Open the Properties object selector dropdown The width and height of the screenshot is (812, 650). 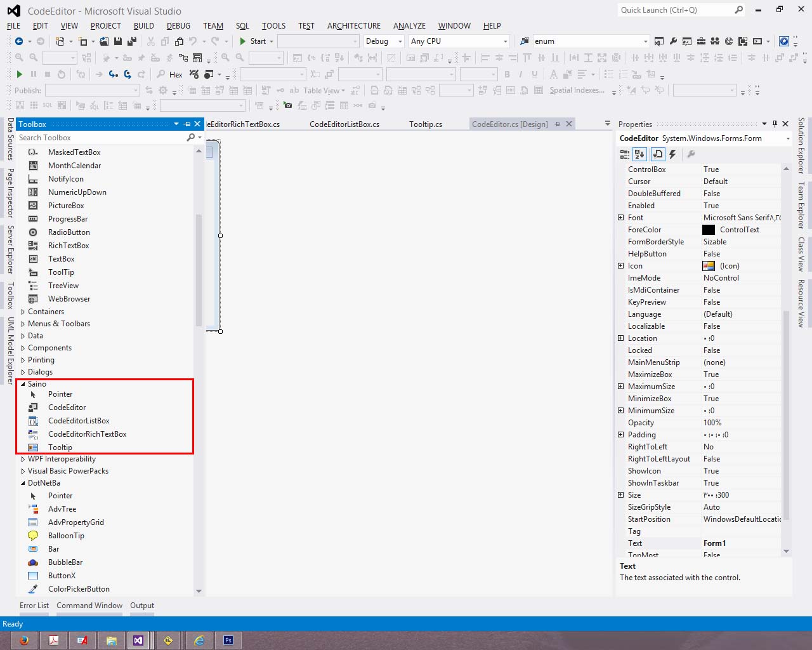pos(788,138)
